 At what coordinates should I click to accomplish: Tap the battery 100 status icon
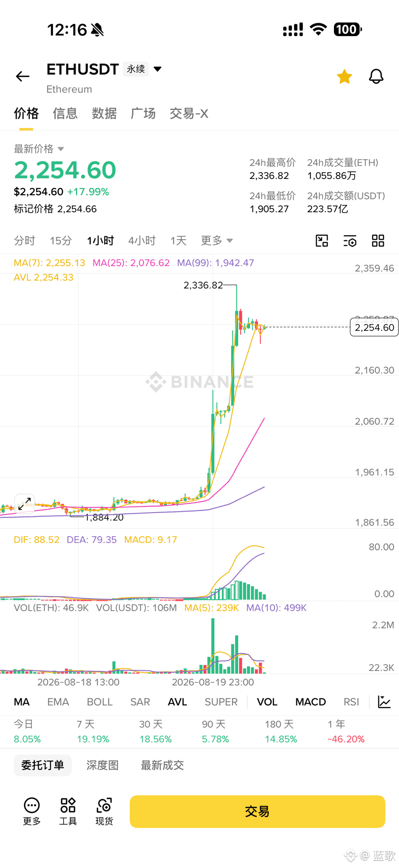(347, 29)
